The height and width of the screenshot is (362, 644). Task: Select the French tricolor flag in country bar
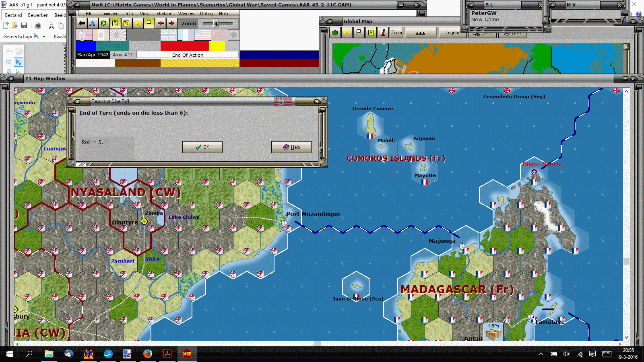tap(186, 35)
